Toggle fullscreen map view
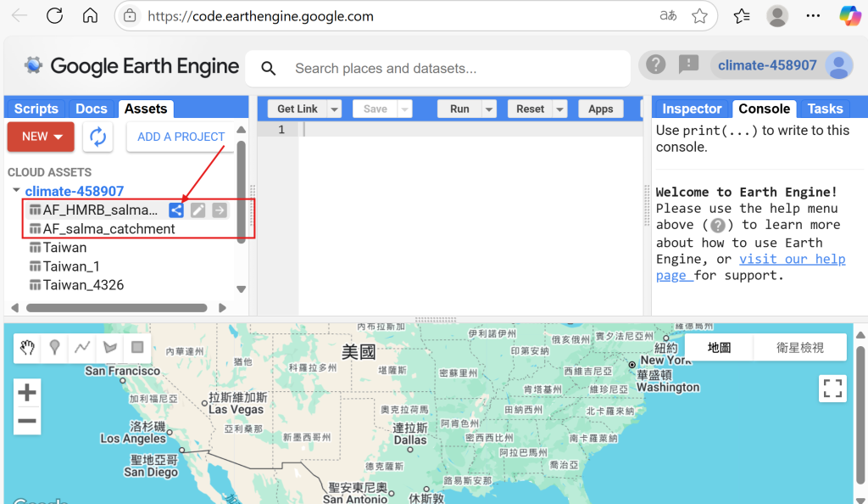 pyautogui.click(x=832, y=389)
